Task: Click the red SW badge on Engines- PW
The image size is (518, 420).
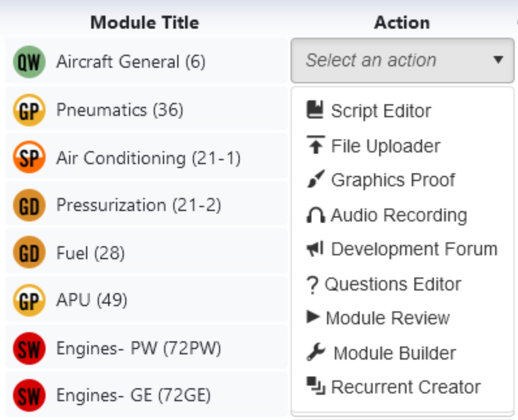Action: point(28,348)
